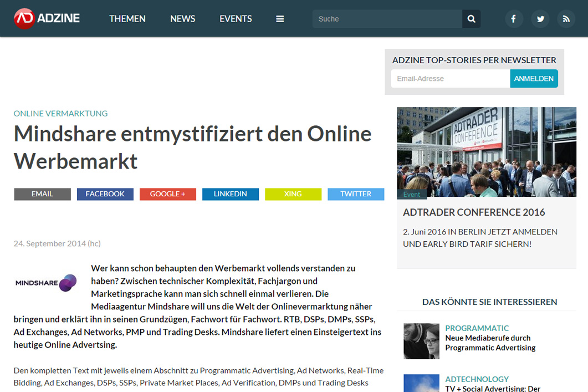Image resolution: width=588 pixels, height=392 pixels.
Task: Open the site search with the magnifier icon
Action: click(x=471, y=18)
